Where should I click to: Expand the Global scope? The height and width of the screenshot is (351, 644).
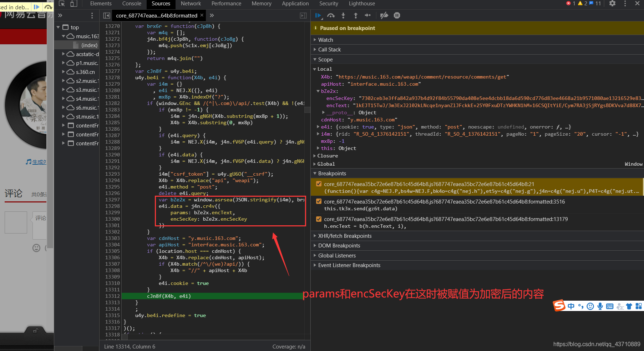point(326,164)
